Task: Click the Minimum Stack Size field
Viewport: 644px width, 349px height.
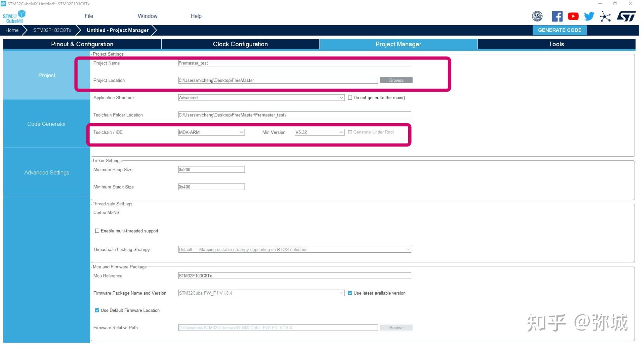Action: coord(211,187)
